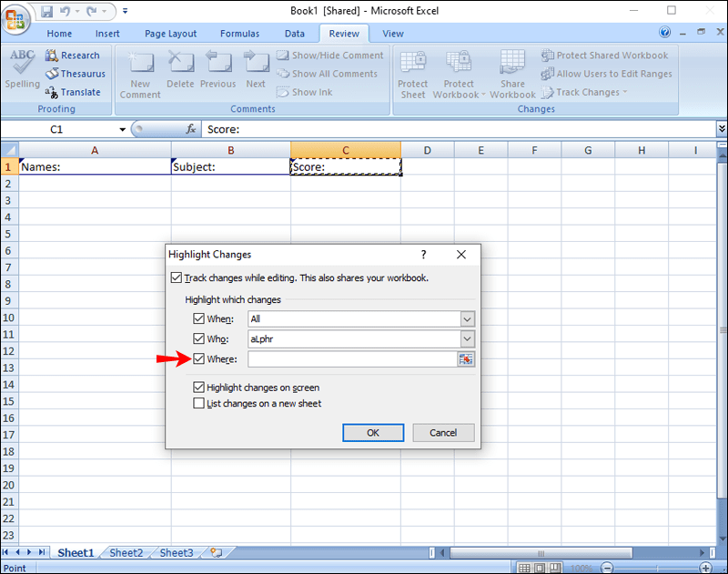The height and width of the screenshot is (574, 728).
Task: Uncheck the When checkbox
Action: (198, 318)
